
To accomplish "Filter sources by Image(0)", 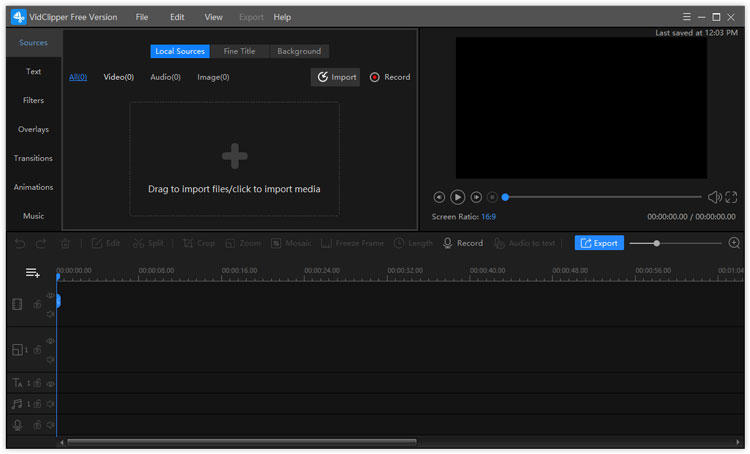I will (x=213, y=77).
